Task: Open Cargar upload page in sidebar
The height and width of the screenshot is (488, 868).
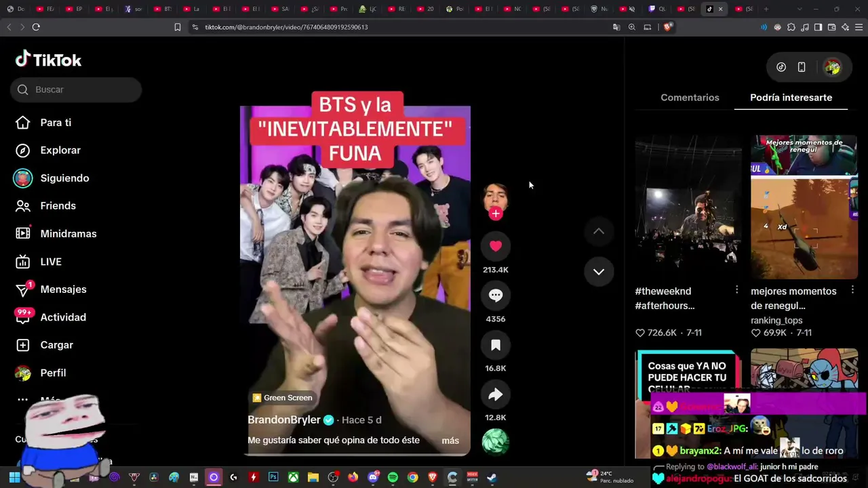Action: pos(56,345)
